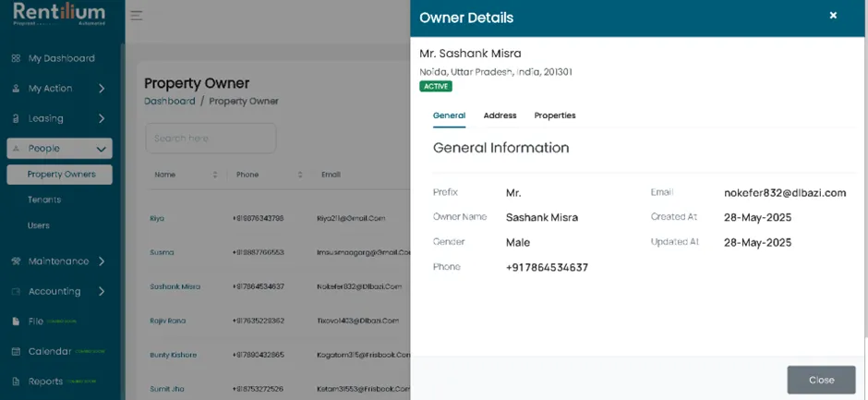
Task: Click the Mr. Sashank Misra heading
Action: (470, 54)
